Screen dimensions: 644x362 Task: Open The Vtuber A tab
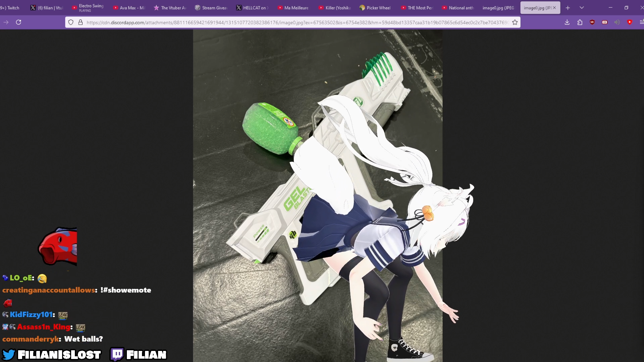point(170,8)
